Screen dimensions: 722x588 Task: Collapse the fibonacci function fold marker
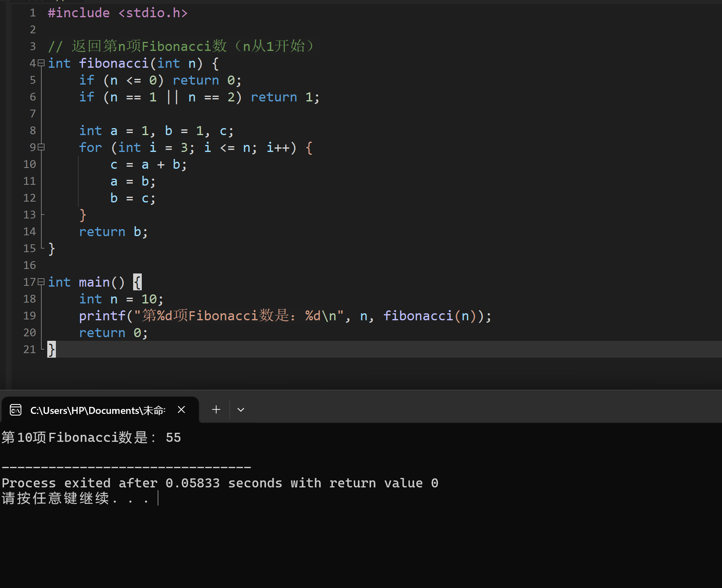click(x=41, y=63)
